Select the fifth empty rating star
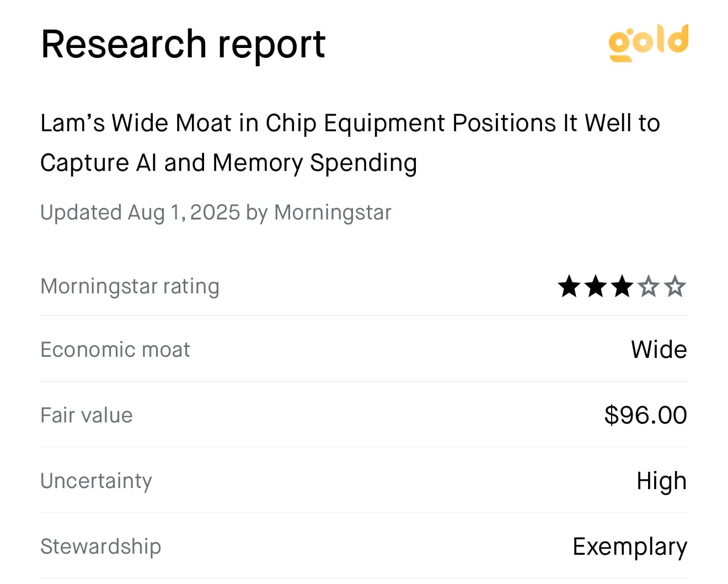 [675, 287]
